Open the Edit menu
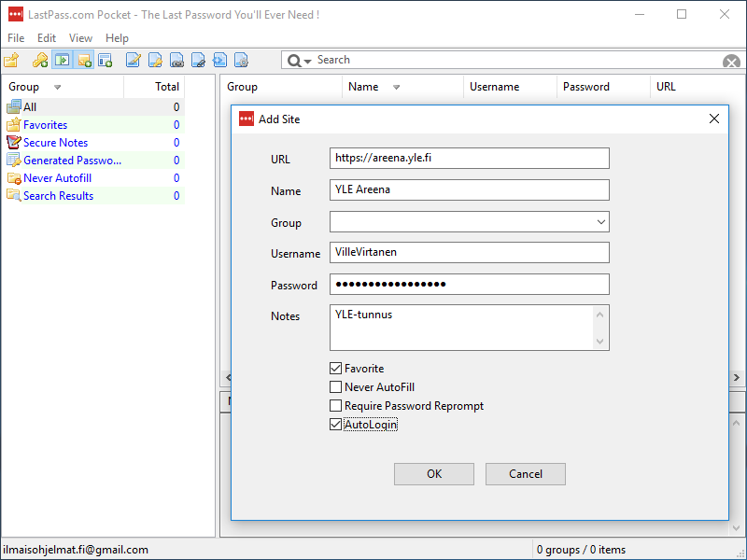 pyautogui.click(x=47, y=38)
